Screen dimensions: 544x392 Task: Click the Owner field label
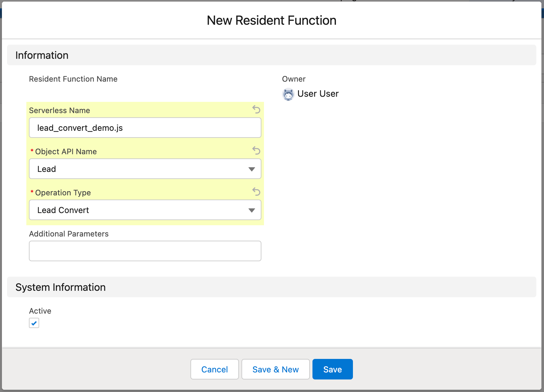294,79
